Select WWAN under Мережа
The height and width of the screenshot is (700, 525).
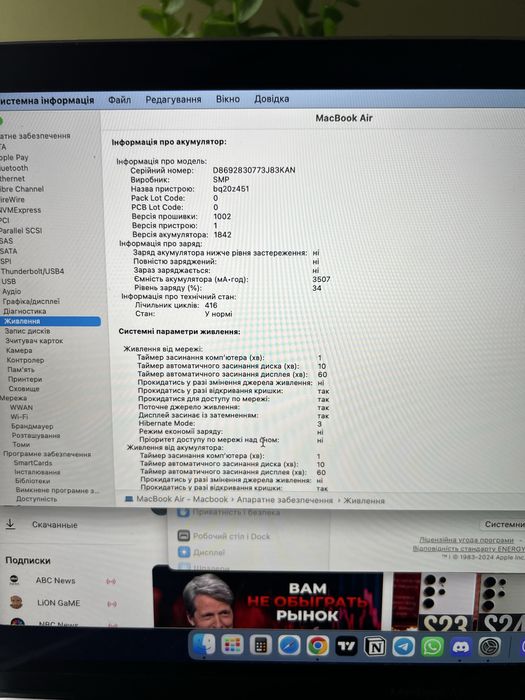(x=21, y=407)
